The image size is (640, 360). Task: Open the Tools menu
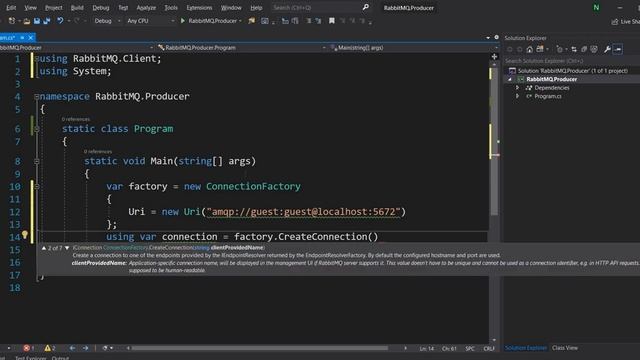point(171,8)
